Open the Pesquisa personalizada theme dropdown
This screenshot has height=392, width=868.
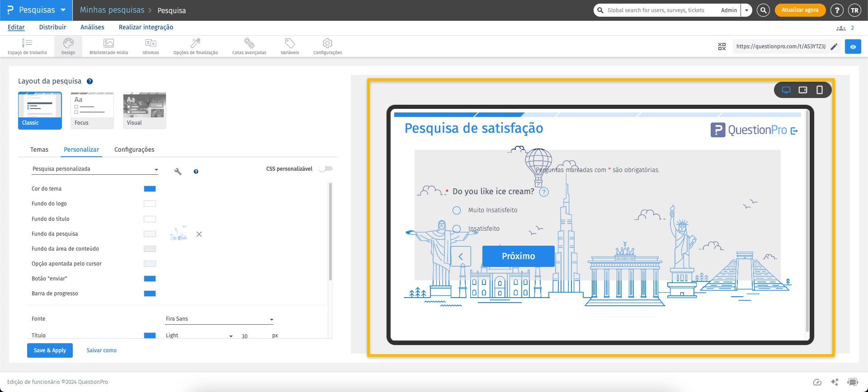(95, 169)
